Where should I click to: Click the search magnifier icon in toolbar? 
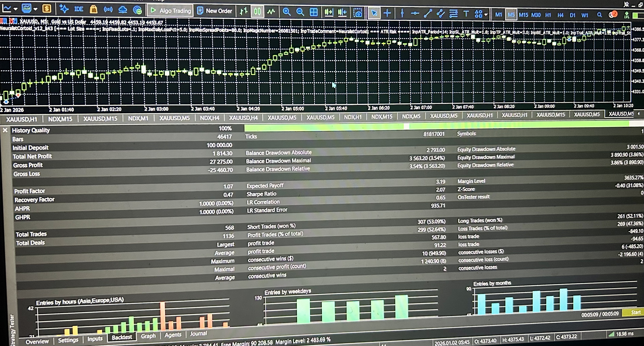[599, 15]
